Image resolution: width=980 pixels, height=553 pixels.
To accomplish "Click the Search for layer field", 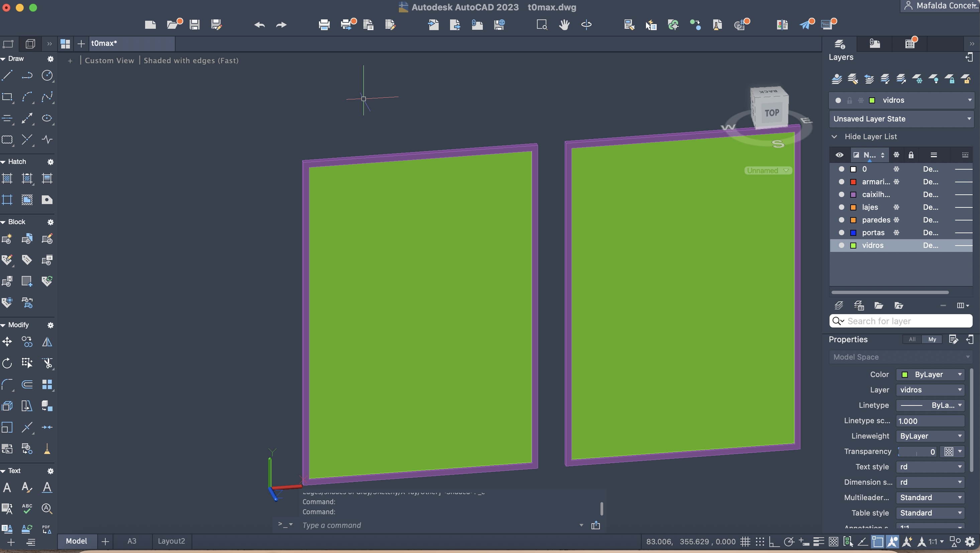I will tap(905, 321).
